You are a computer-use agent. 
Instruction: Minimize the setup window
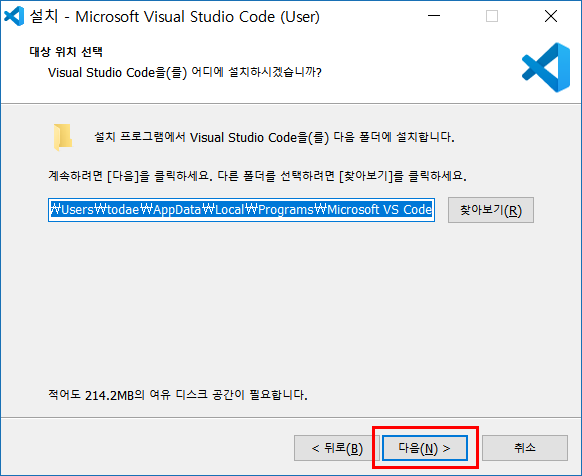[434, 16]
